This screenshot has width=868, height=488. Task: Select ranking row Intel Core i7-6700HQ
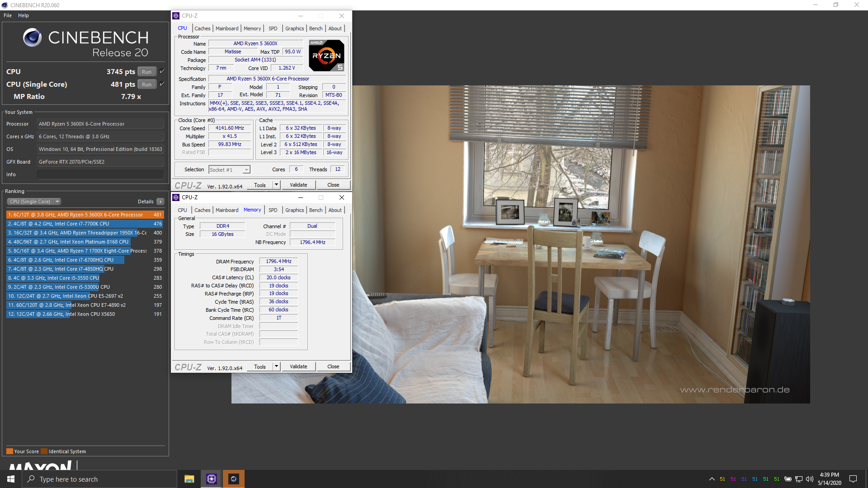tap(85, 260)
